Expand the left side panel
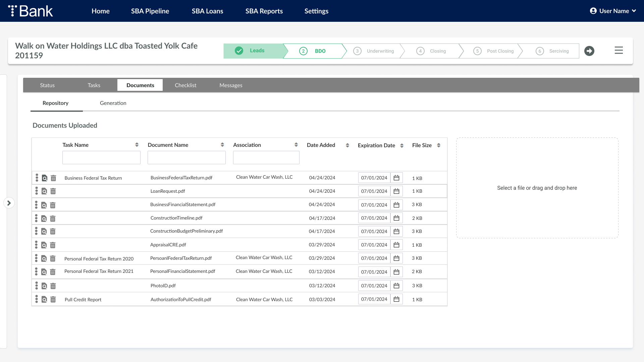This screenshot has height=362, width=644. (x=9, y=203)
